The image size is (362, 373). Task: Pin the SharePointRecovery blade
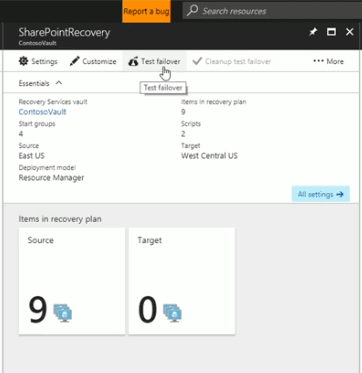(x=313, y=32)
